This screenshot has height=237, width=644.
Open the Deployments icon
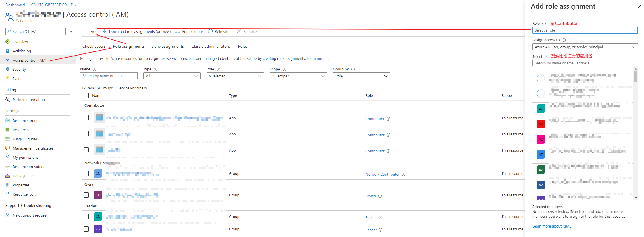(8, 176)
